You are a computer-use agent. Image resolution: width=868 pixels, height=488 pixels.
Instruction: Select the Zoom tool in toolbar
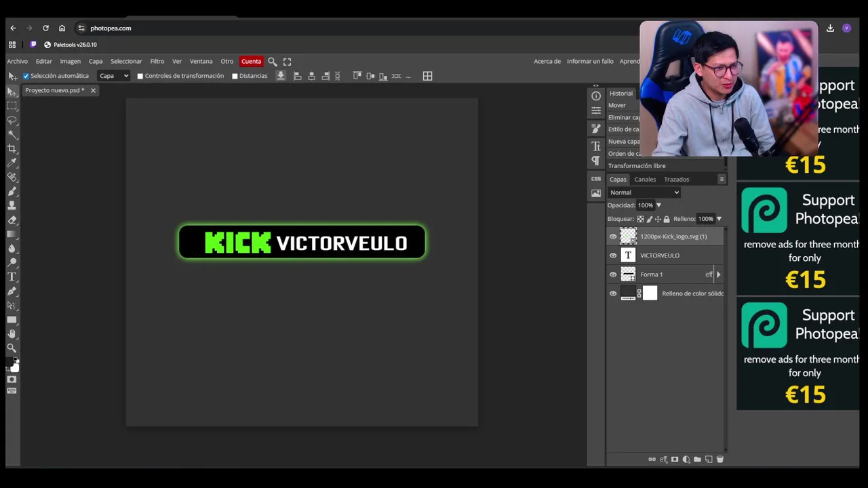(12, 348)
